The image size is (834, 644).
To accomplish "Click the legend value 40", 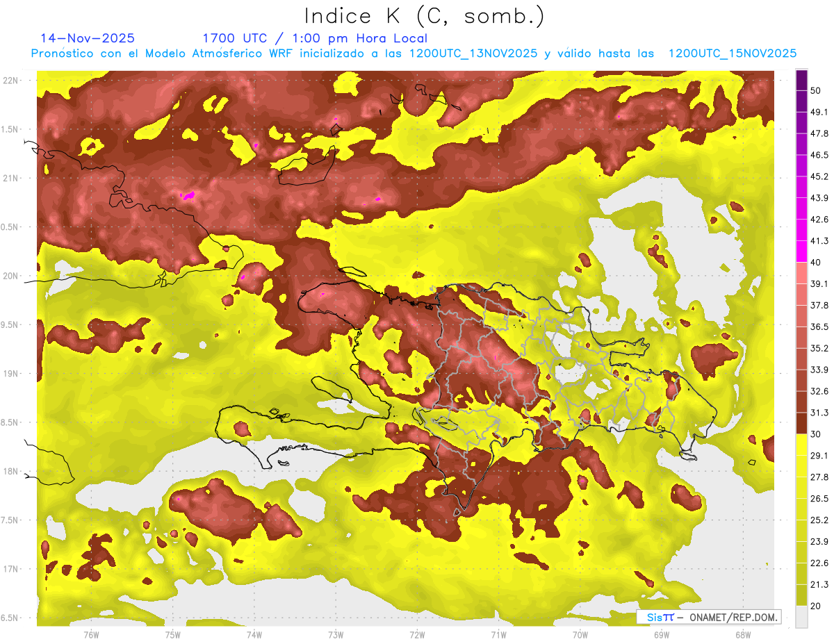I will (x=816, y=263).
